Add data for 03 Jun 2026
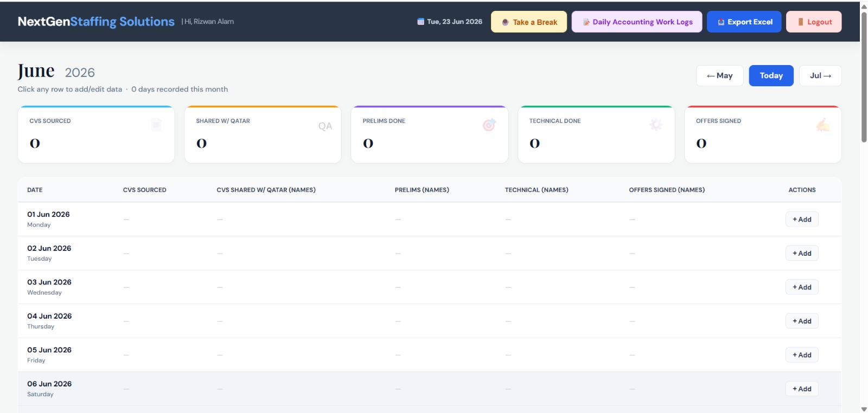 [x=802, y=287]
